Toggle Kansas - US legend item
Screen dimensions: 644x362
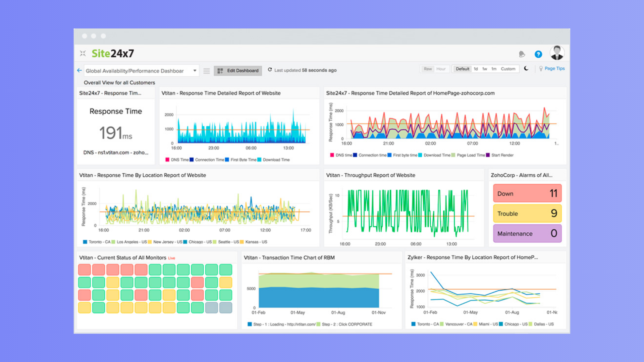click(254, 242)
